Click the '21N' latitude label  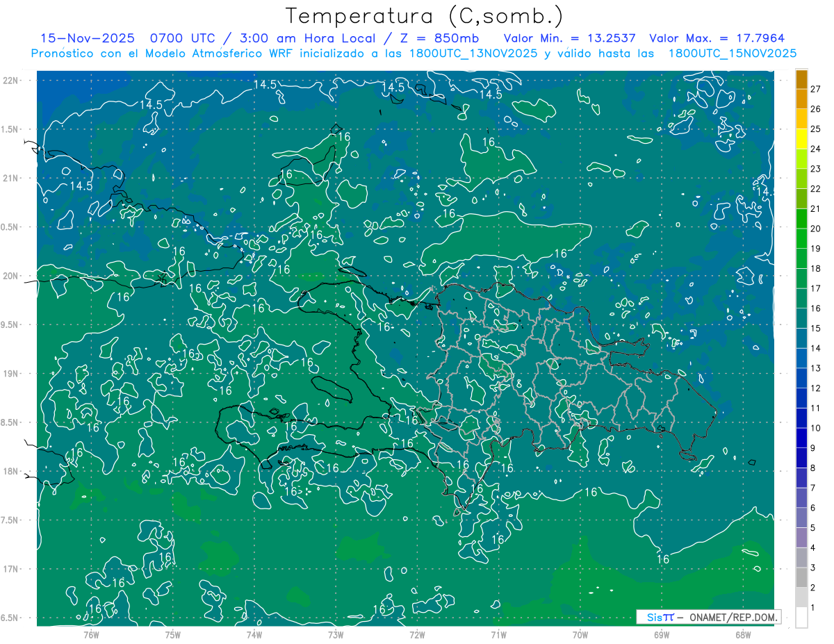click(11, 178)
